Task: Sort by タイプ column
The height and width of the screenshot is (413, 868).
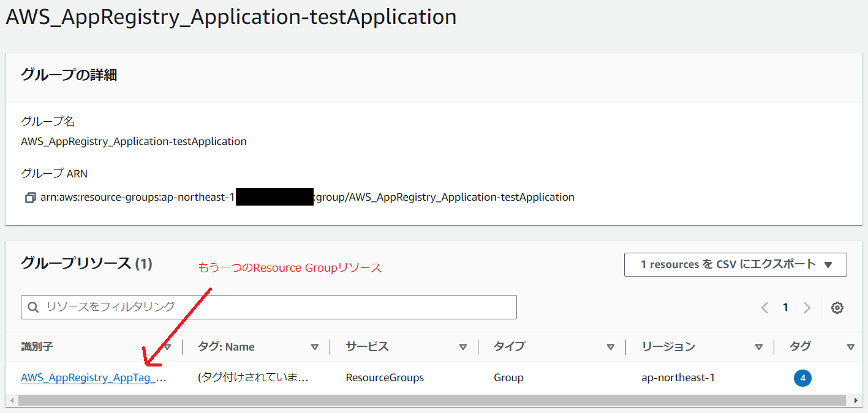Action: (610, 347)
